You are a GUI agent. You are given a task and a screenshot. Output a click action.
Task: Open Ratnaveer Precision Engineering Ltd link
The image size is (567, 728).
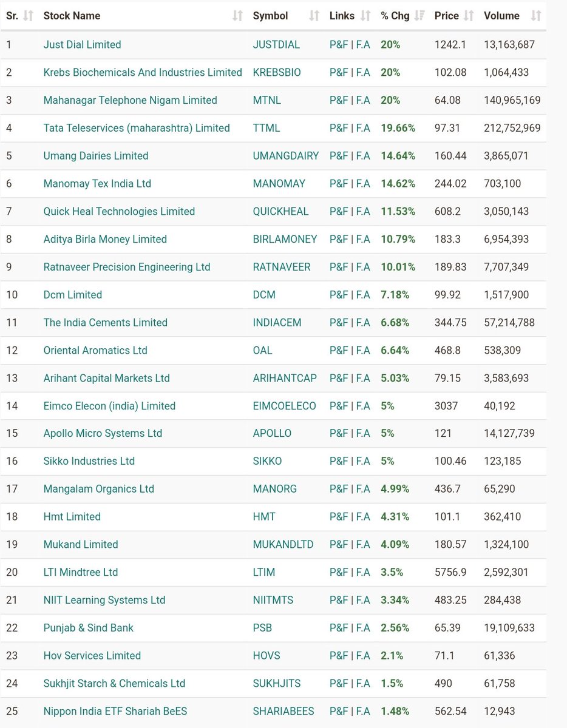[127, 267]
